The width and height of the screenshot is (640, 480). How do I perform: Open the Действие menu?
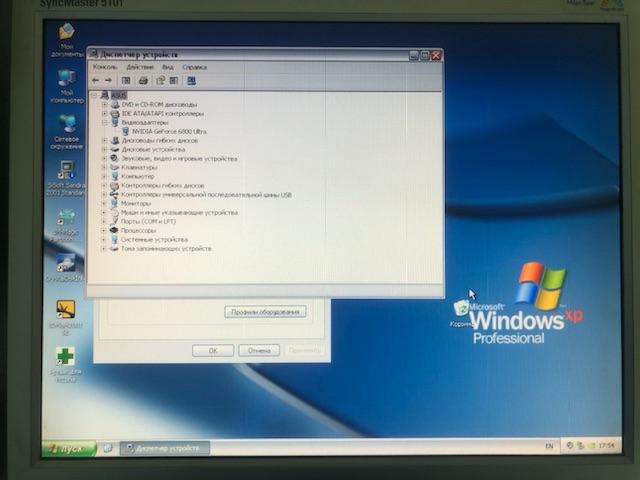(x=140, y=67)
